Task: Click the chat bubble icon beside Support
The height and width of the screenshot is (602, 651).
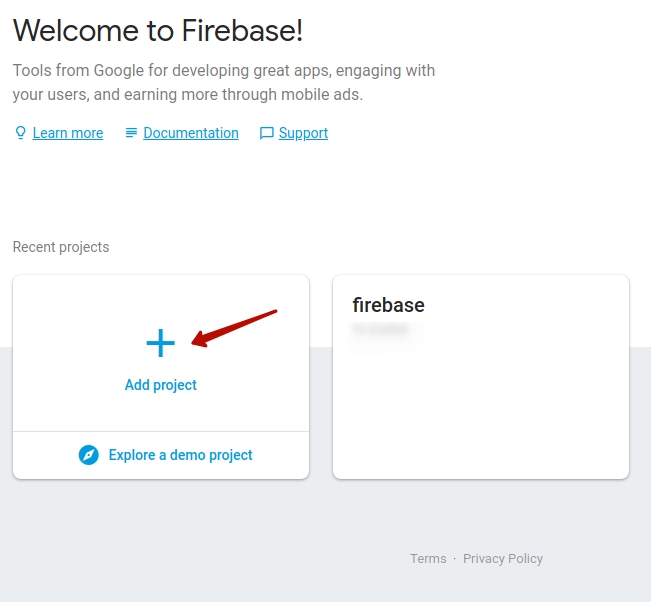Action: [x=267, y=133]
